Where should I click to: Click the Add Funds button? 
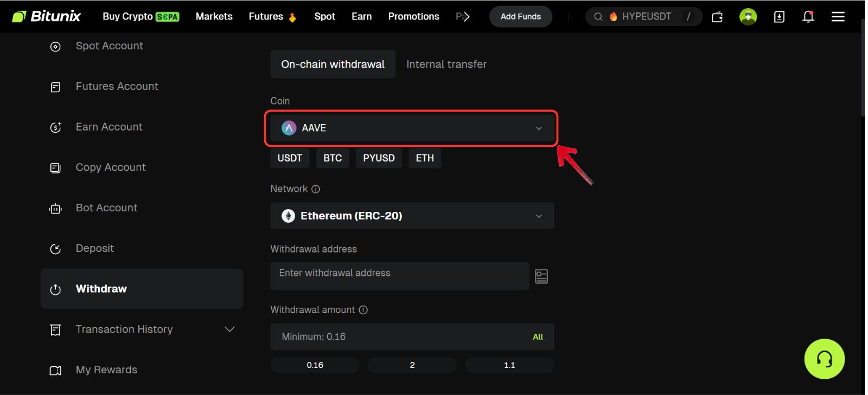pyautogui.click(x=520, y=17)
